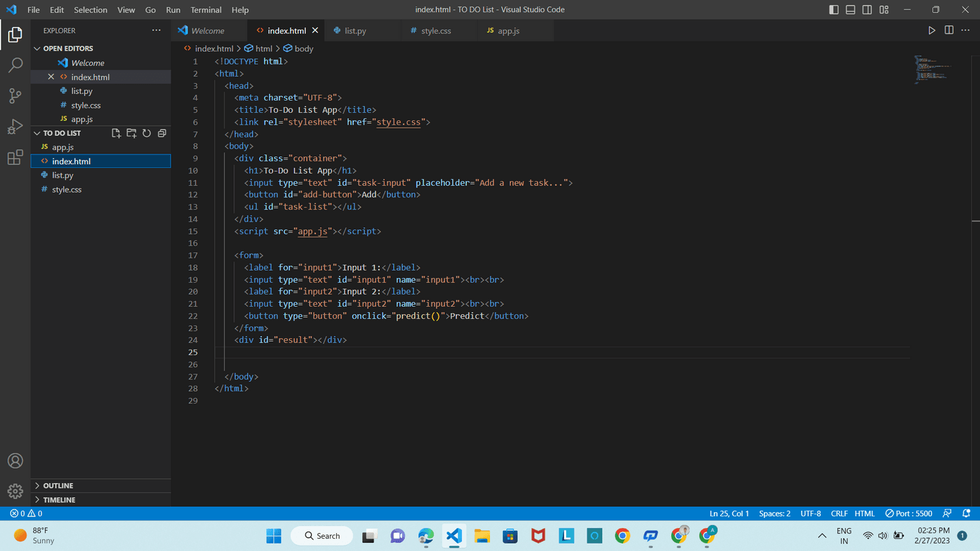Open the Explorer view in activity bar
Screen dimensions: 980x551
(x=15, y=34)
